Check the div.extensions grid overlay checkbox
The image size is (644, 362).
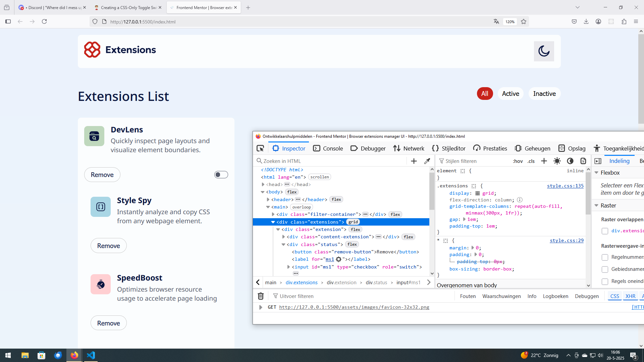605,231
